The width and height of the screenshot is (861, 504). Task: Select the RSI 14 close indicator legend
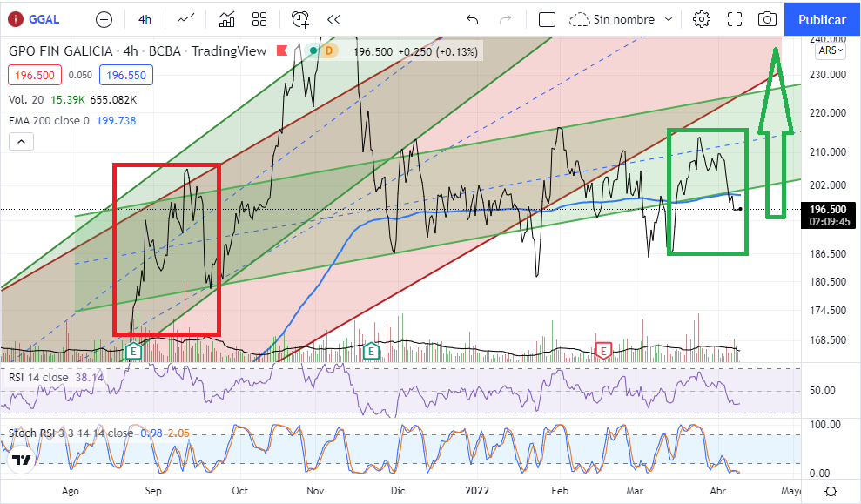coord(38,378)
